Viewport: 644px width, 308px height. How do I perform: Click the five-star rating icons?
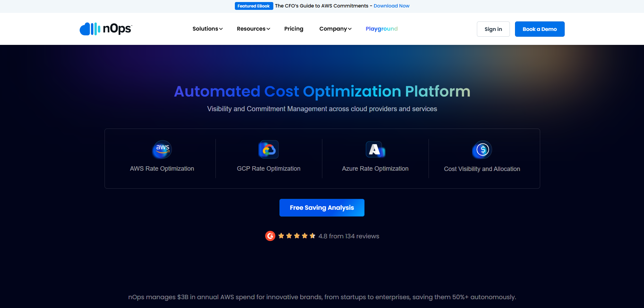pyautogui.click(x=296, y=236)
